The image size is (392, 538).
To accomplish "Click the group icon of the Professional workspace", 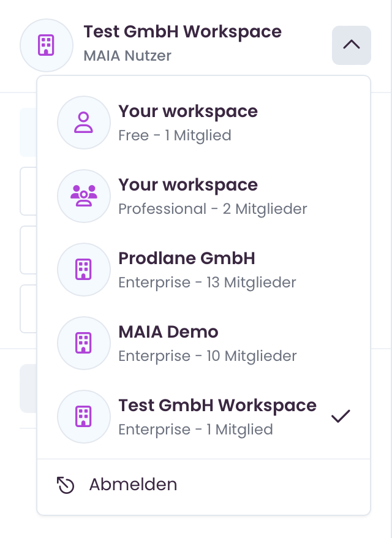I will point(84,196).
